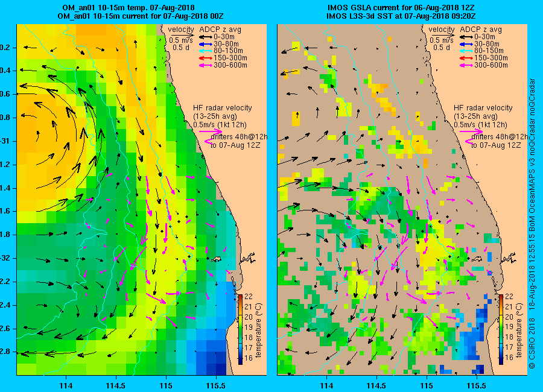Click the drifters curved arrow symbol, right map

(x=469, y=140)
